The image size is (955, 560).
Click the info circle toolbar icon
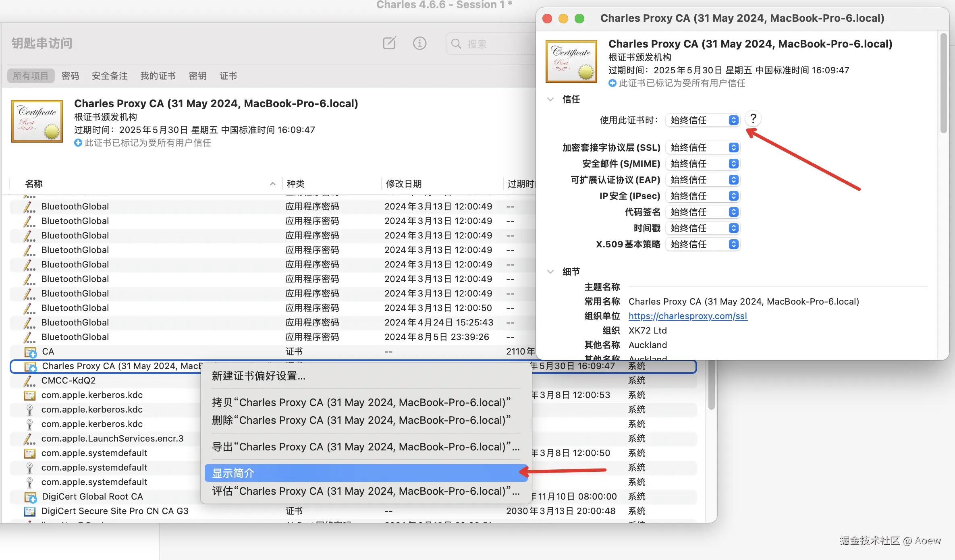419,43
